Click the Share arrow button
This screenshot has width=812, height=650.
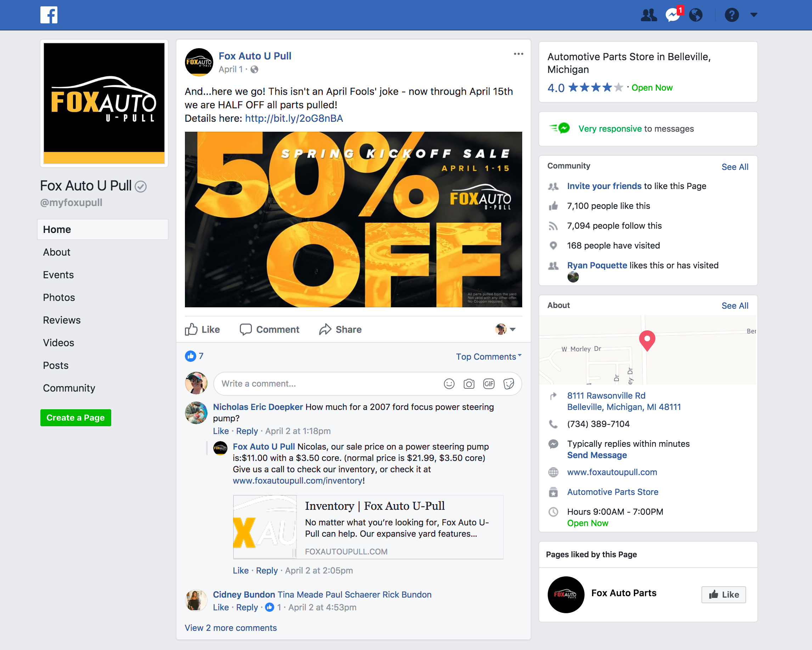(340, 329)
